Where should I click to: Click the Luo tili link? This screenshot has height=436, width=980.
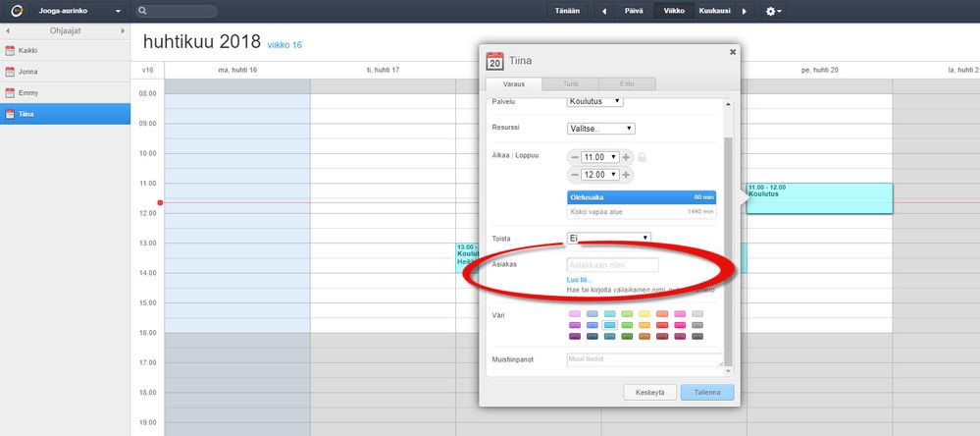579,280
